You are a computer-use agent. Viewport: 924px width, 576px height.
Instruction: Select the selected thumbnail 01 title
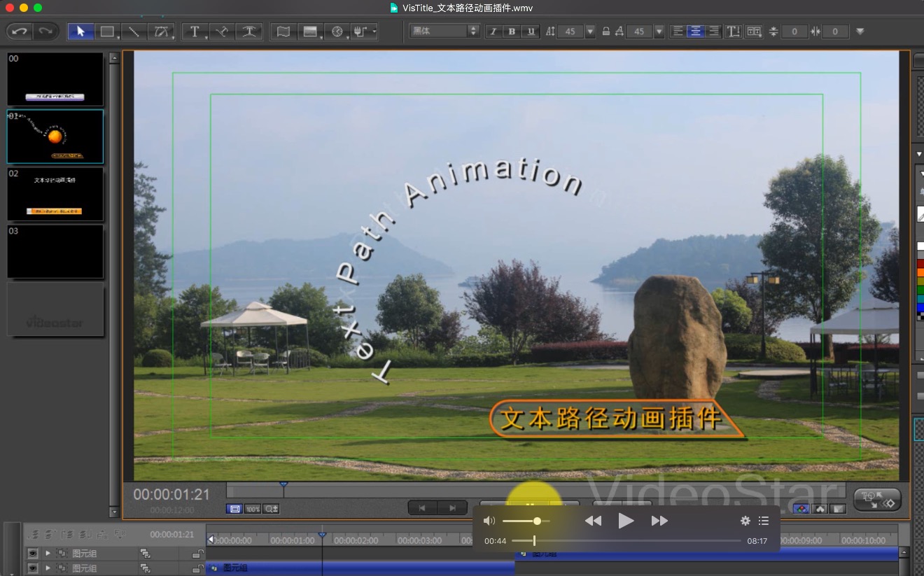(55, 136)
